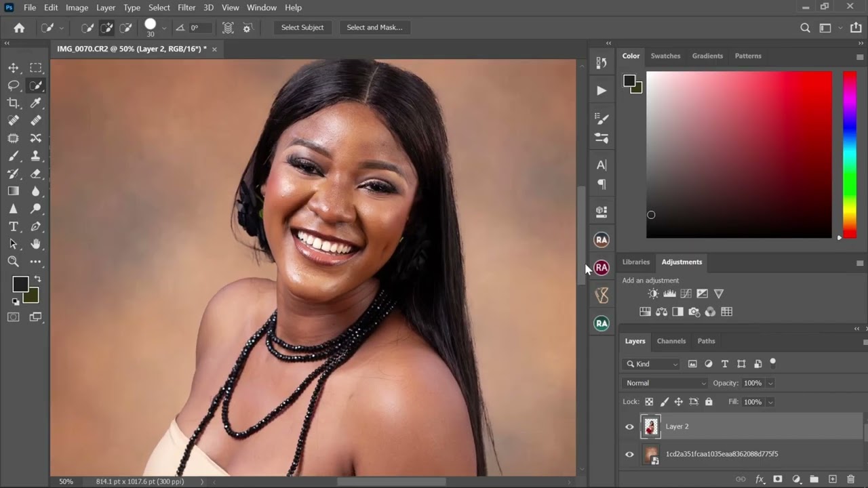Screen dimensions: 868x488
Task: Select the Quick Selection tool in toolbox
Action: click(x=36, y=85)
